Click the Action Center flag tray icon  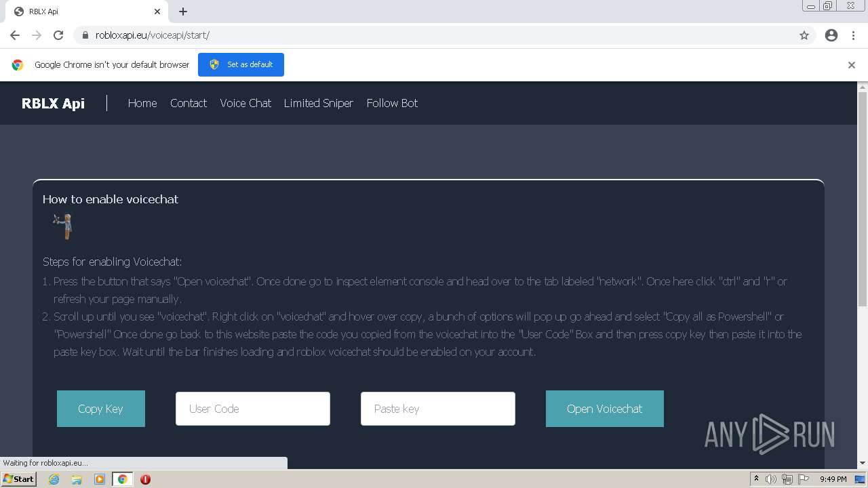[x=804, y=479]
